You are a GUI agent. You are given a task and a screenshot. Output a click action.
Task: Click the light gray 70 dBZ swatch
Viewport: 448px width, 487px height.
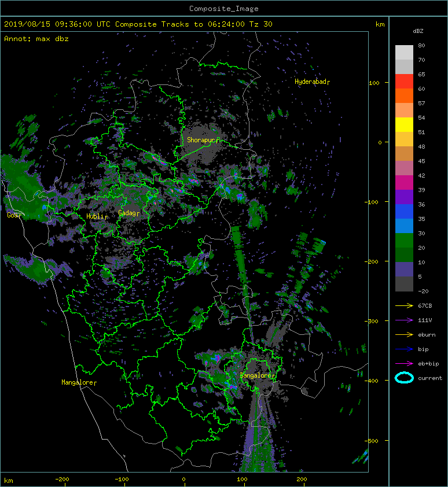click(404, 53)
